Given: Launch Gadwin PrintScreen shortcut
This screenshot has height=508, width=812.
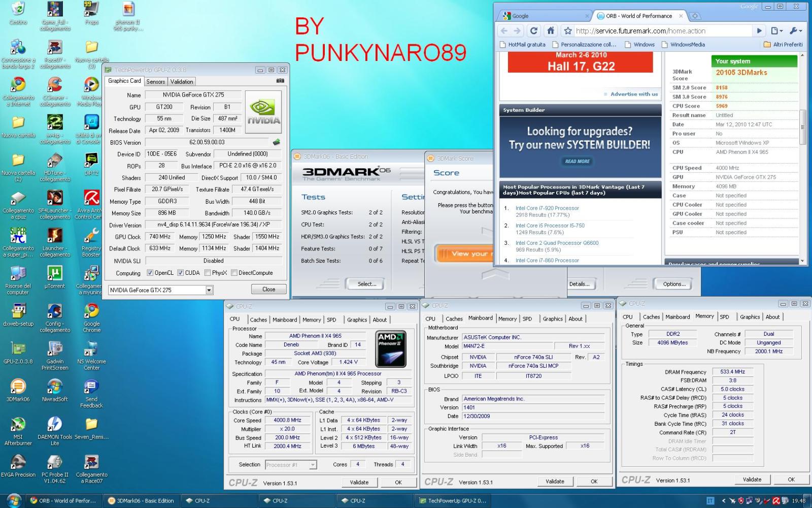Looking at the screenshot, I should coord(55,355).
